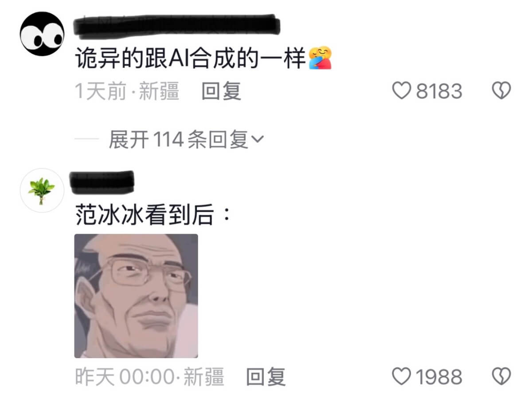This screenshot has height=399, width=532.
Task: Like the comment with 1988 likes
Action: 402,377
